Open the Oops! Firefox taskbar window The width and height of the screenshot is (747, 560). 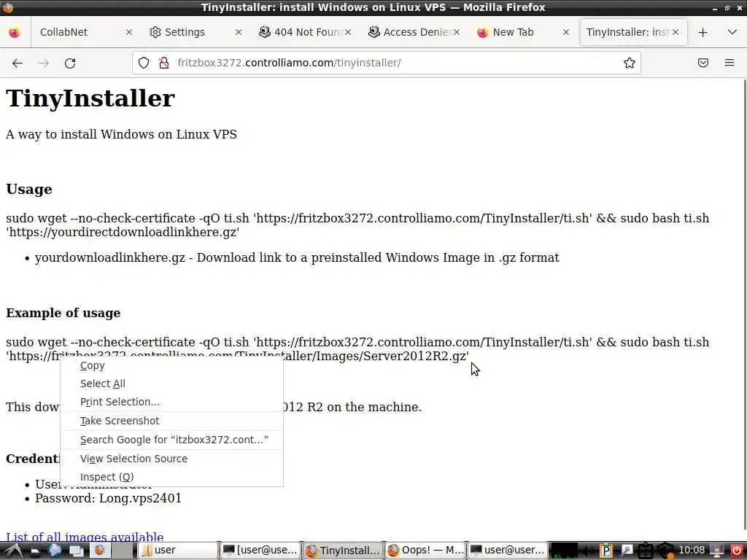(425, 551)
